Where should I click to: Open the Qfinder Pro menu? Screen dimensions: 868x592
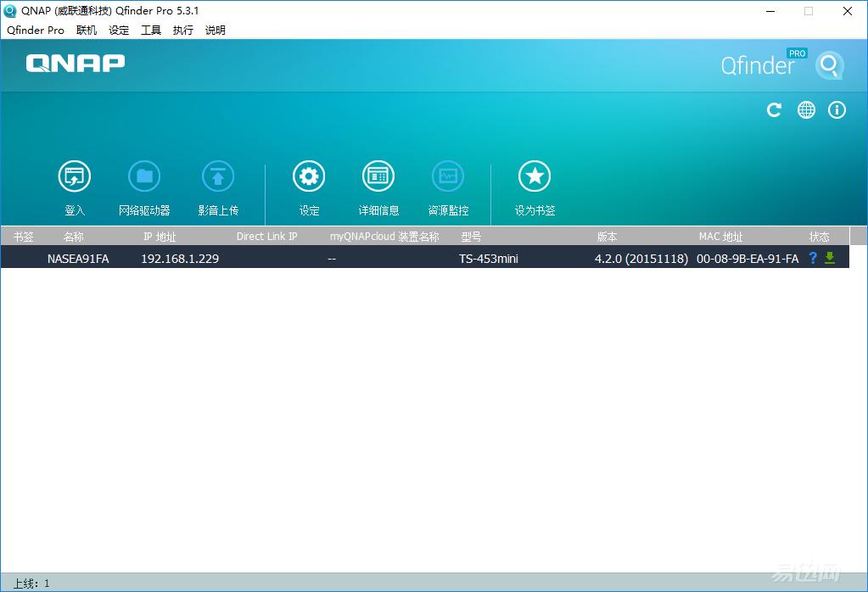[36, 31]
